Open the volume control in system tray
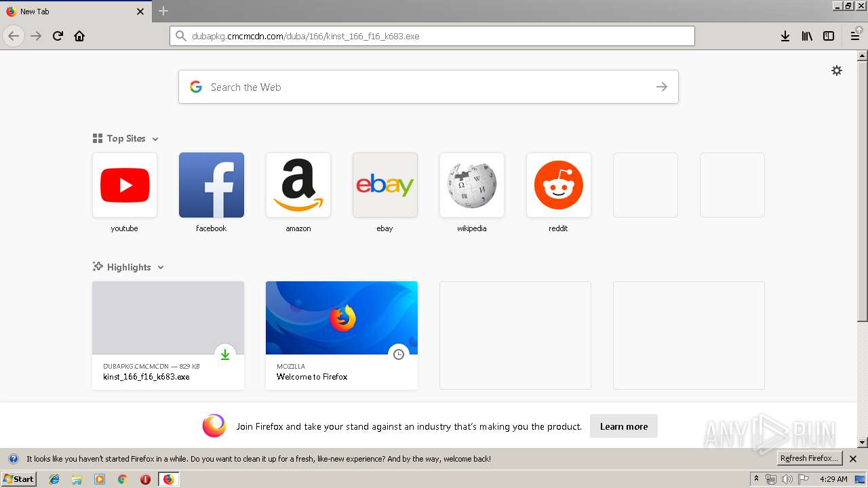 point(787,479)
